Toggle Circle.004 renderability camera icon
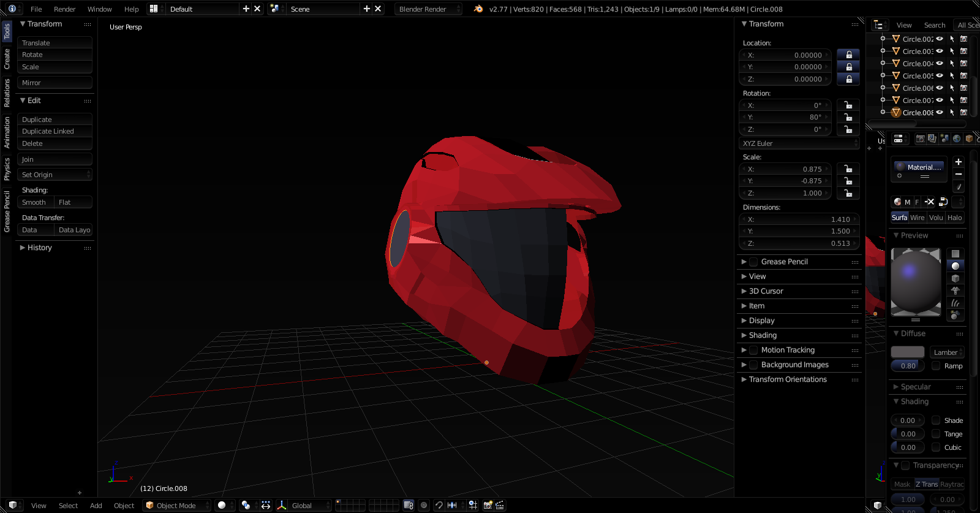Screen dimensions: 980x513 tap(963, 63)
